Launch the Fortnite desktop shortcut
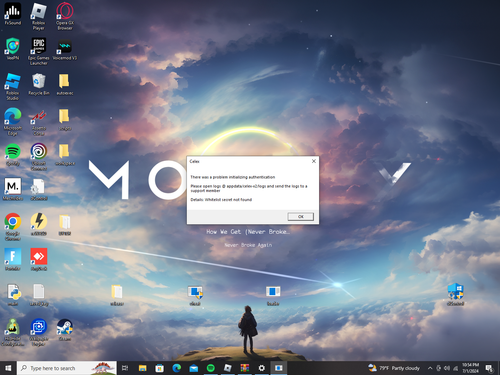Screen dimensions: 500x375 point(13,259)
